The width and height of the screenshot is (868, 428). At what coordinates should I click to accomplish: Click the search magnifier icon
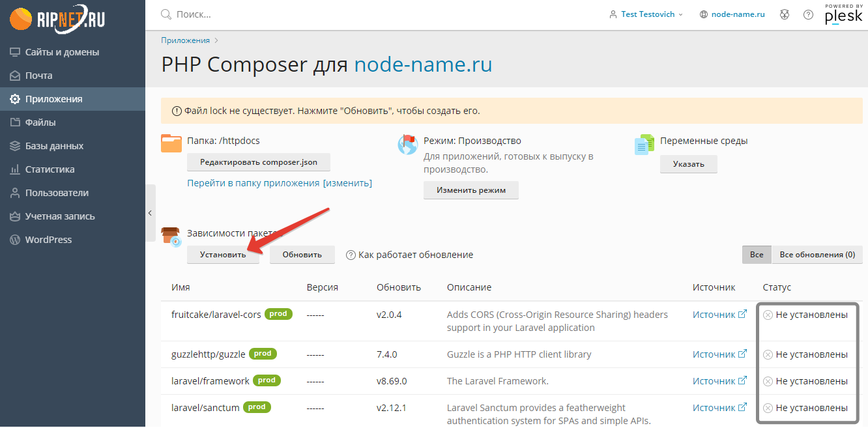coord(166,14)
